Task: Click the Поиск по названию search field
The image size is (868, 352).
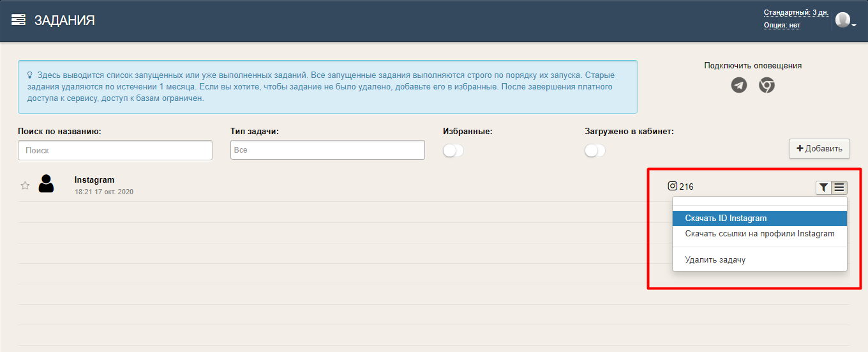Action: pyautogui.click(x=115, y=150)
